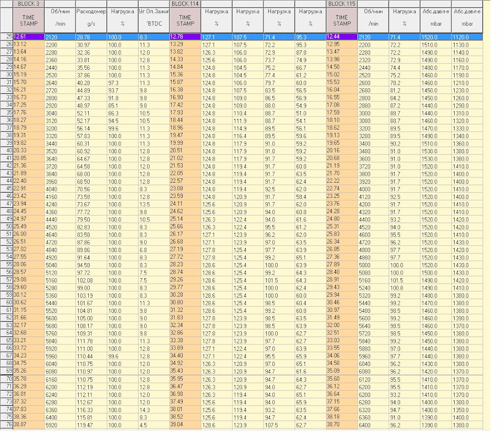Click the highlighted timestamp cell 12.61
Screen dimensions: 504x441
point(28,37)
